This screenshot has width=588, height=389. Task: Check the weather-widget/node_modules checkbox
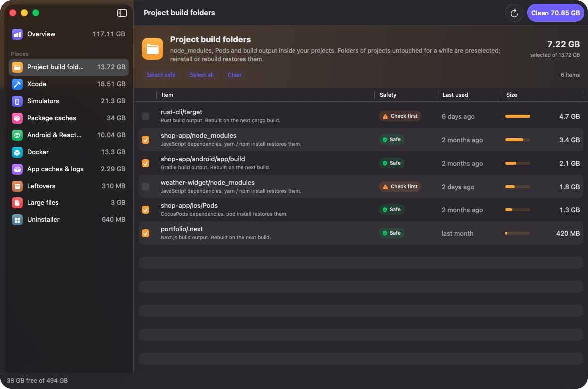tap(146, 187)
